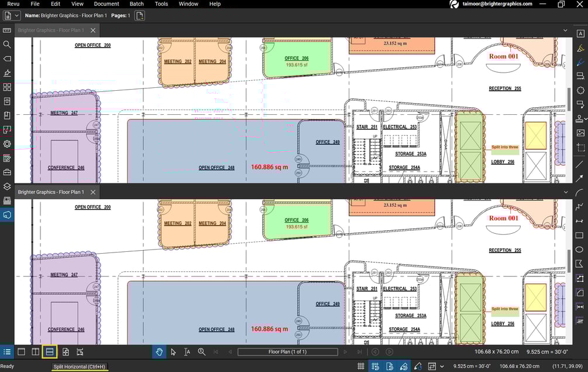Viewport: 588px width, 372px height.
Task: Open the Search panel in the left sidebar
Action: click(x=7, y=44)
